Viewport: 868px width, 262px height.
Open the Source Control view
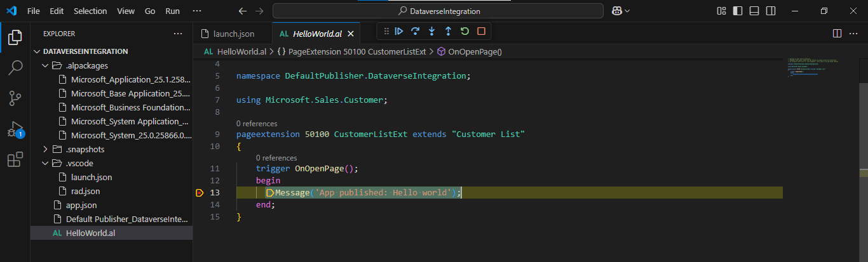(x=15, y=98)
